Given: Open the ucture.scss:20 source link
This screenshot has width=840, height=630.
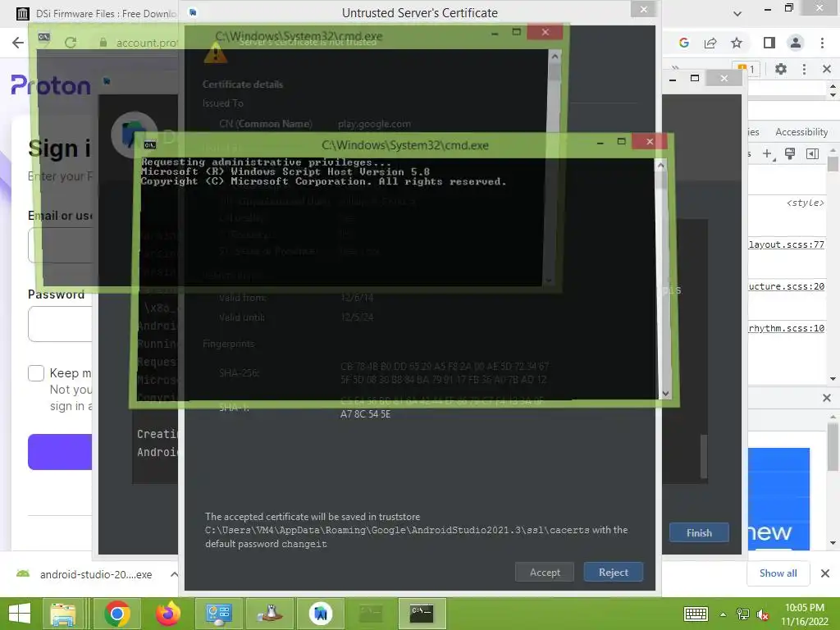Looking at the screenshot, I should point(787,286).
